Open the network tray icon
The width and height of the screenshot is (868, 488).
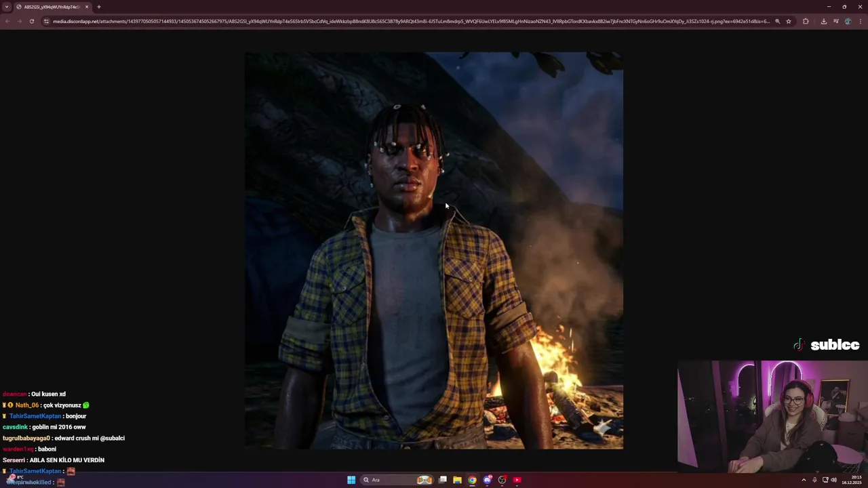point(825,480)
